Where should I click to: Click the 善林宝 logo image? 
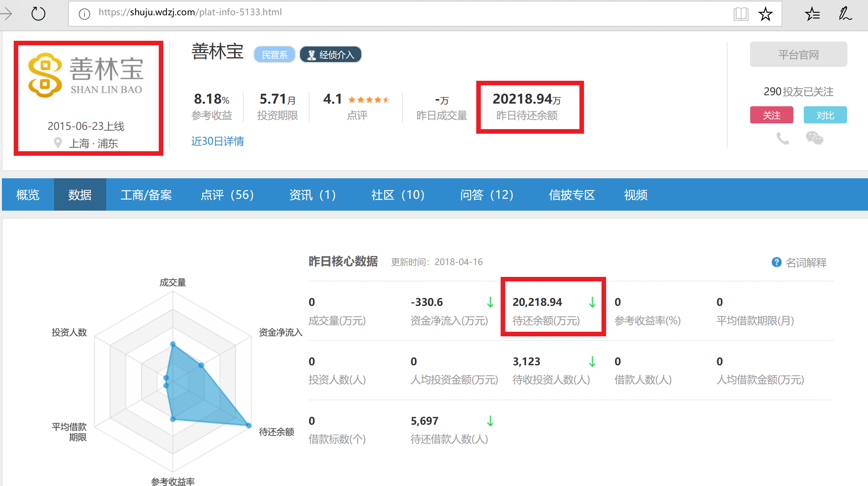point(86,75)
